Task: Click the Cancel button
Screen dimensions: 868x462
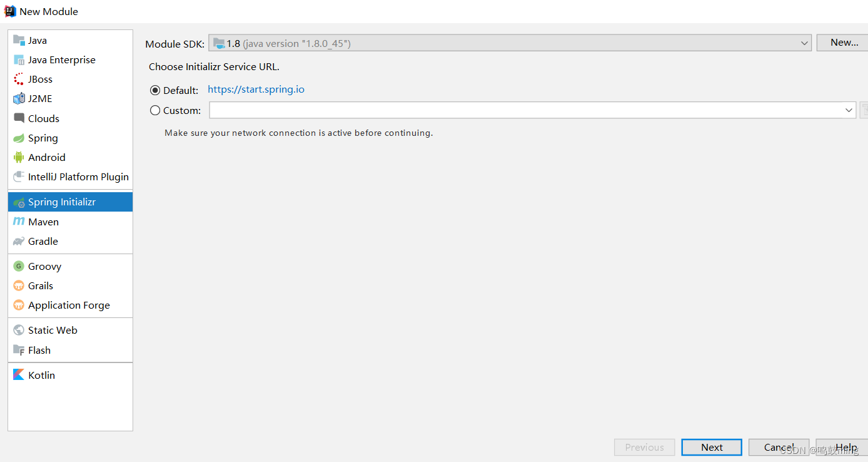Action: (x=779, y=447)
